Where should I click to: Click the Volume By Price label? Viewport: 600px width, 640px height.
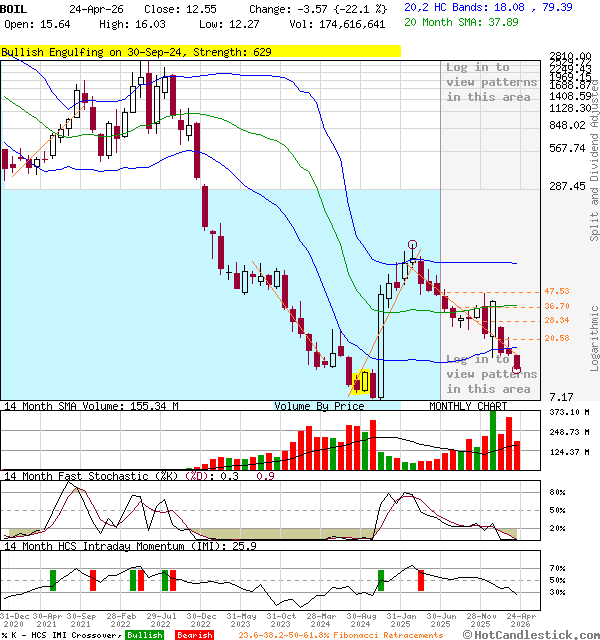pos(319,406)
